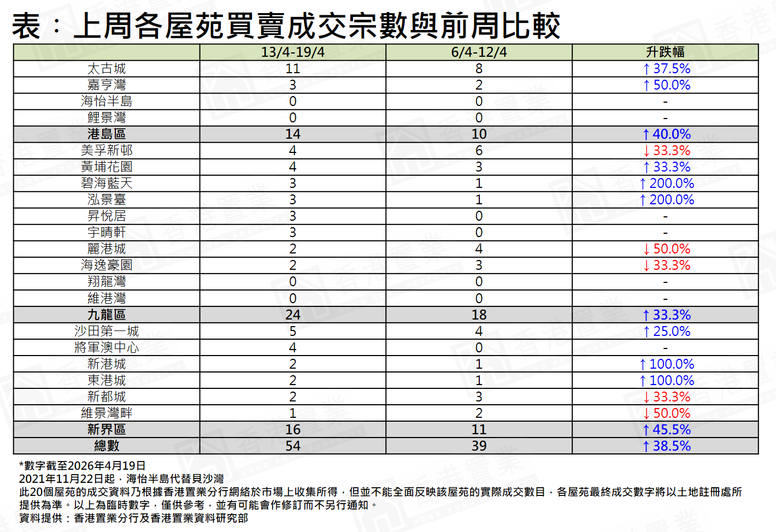Click the 40.0% value in 港島區 row
The height and width of the screenshot is (532, 776).
pos(671,134)
